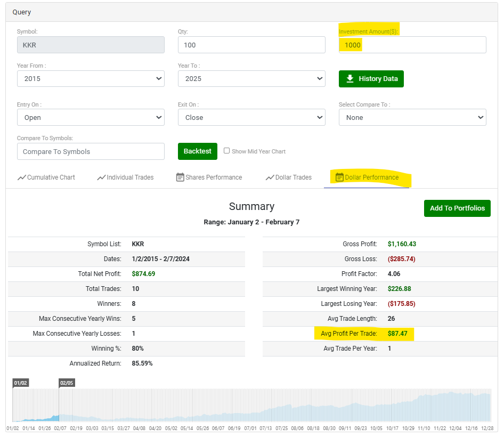Click the 12/28 date label on timeline
The image size is (504, 437).
487,428
